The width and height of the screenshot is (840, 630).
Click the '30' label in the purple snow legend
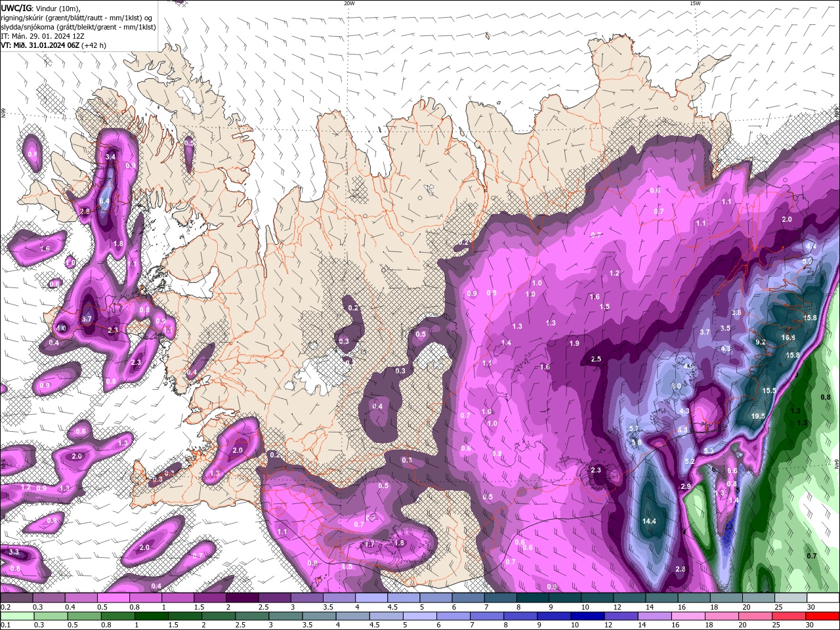pyautogui.click(x=811, y=607)
